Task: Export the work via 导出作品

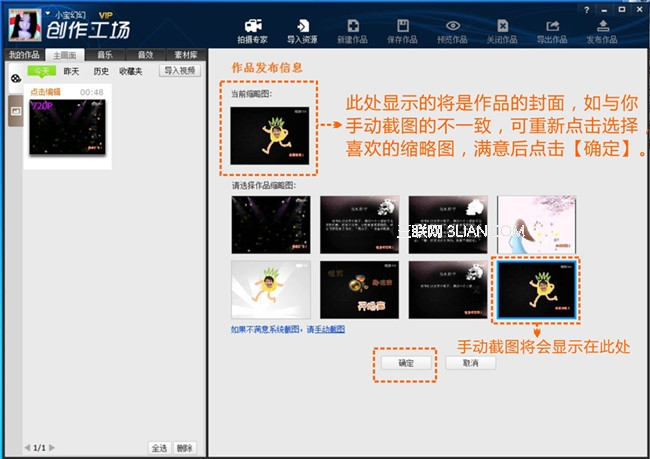Action: (552, 31)
